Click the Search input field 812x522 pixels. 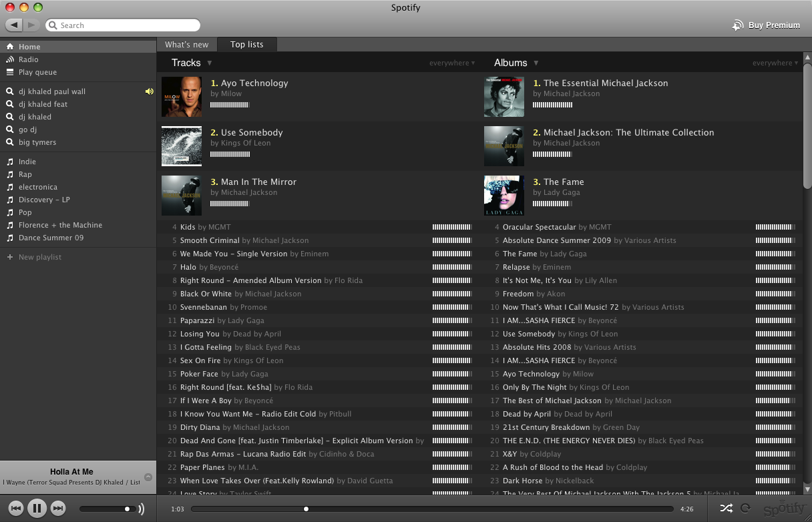[x=124, y=25]
